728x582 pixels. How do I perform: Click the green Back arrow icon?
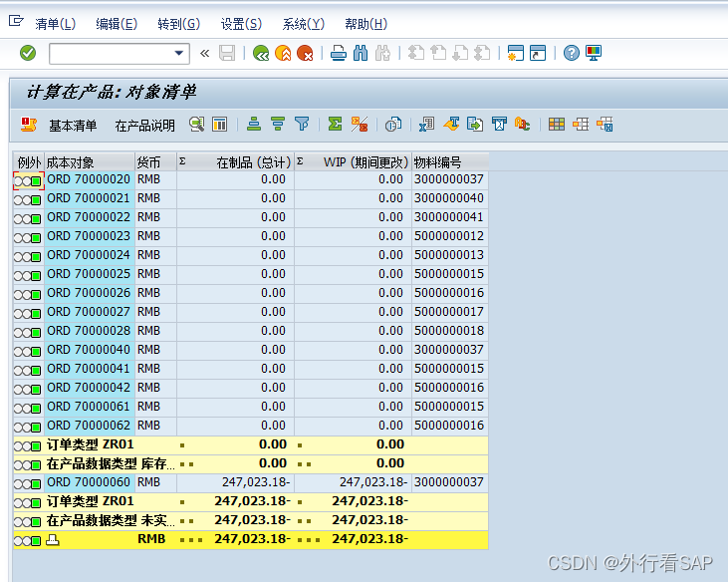pyautogui.click(x=261, y=53)
